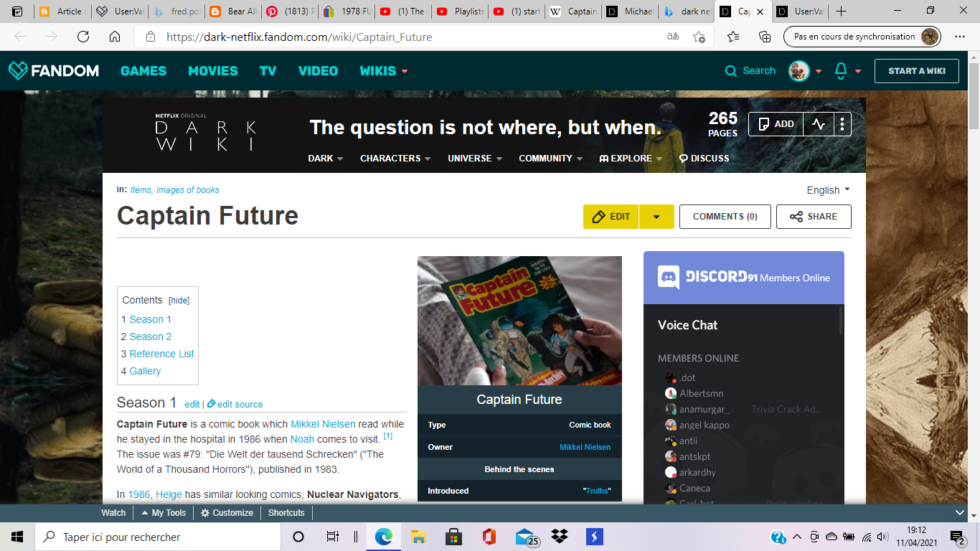The image size is (980, 551).
Task: Open the user avatar menu
Action: (799, 70)
